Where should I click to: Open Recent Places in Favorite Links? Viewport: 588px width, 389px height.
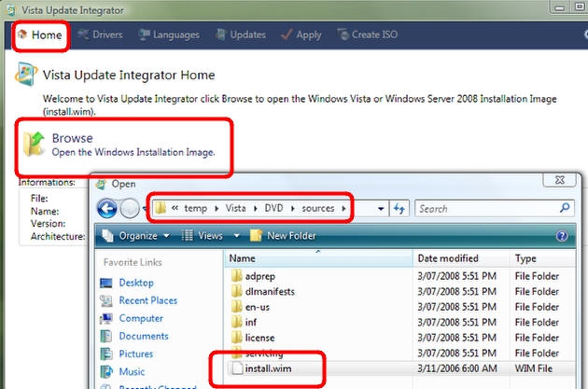[x=139, y=300]
